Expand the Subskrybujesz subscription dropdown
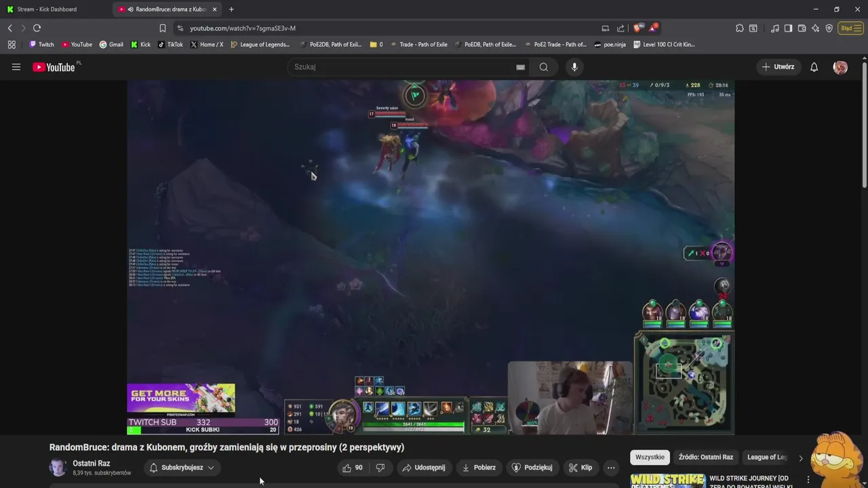This screenshot has width=868, height=488. tap(182, 468)
